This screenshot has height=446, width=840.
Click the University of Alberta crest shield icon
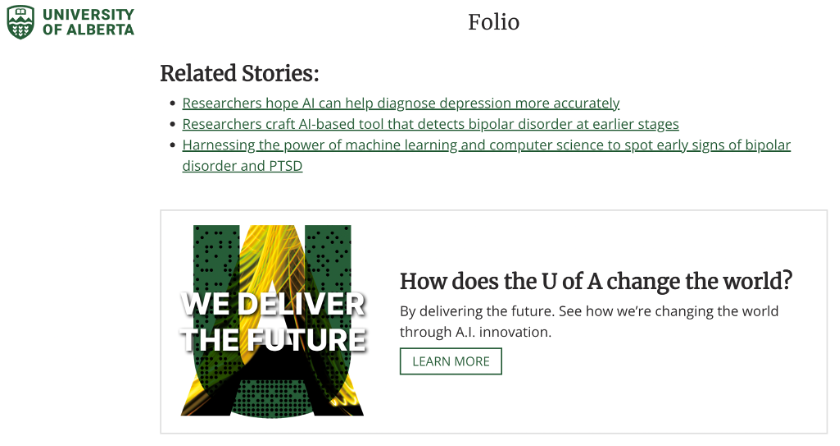point(21,22)
